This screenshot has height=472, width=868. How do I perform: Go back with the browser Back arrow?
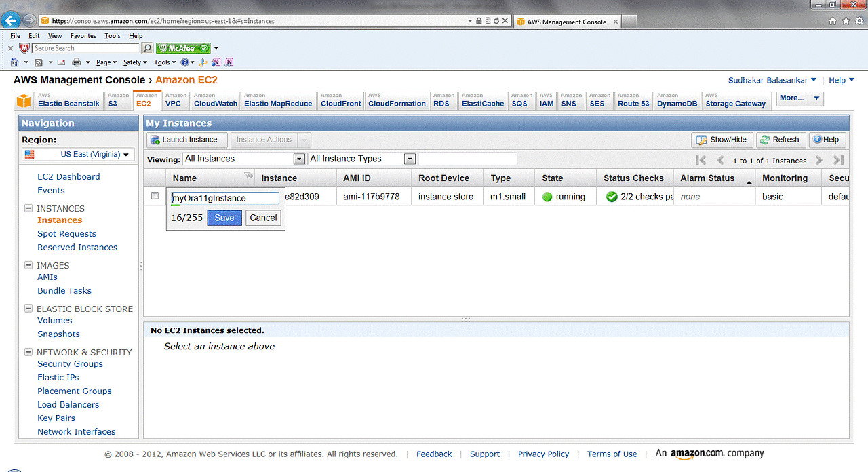pos(11,20)
